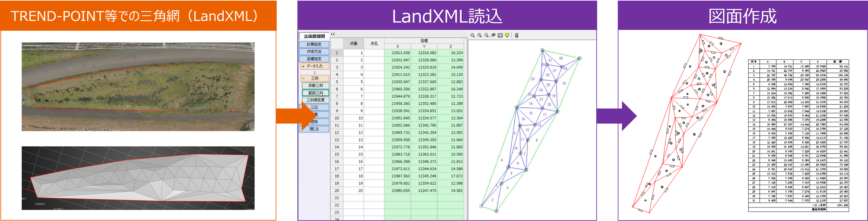Click the Z value 17.672
Screen dimensions: 868x221
click(x=451, y=176)
